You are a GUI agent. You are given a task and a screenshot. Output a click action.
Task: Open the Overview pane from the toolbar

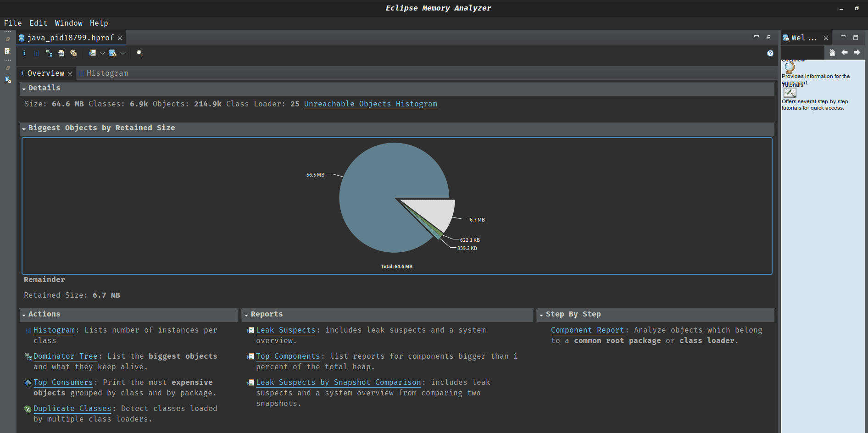(24, 53)
